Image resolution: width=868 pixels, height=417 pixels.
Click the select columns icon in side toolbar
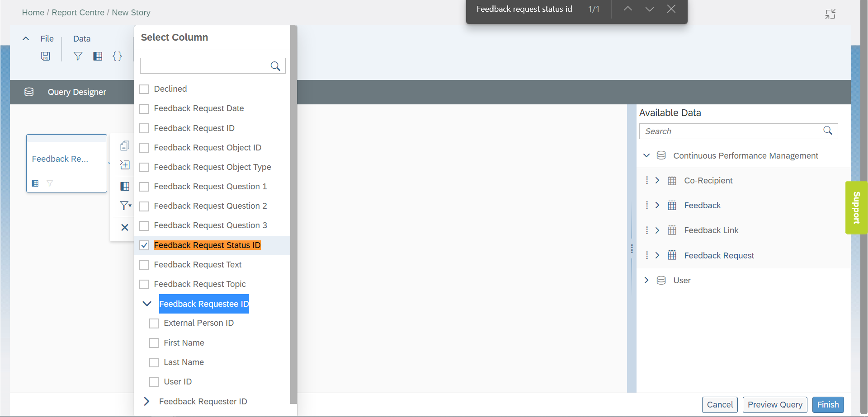point(125,186)
